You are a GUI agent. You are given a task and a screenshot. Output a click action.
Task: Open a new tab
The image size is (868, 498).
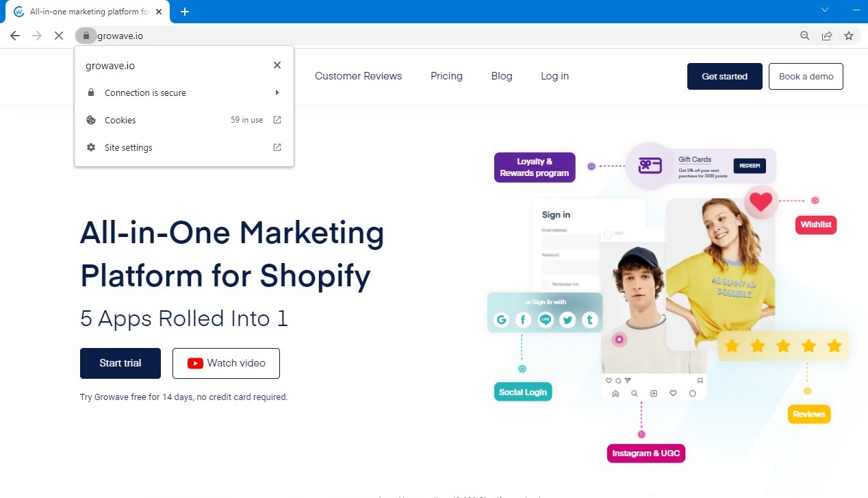[x=185, y=12]
